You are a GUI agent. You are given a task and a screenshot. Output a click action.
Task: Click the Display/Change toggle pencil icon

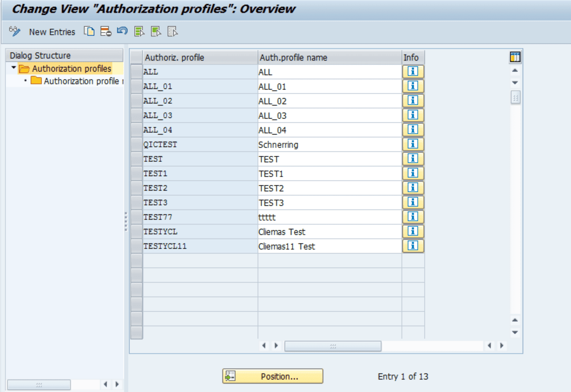pyautogui.click(x=15, y=31)
